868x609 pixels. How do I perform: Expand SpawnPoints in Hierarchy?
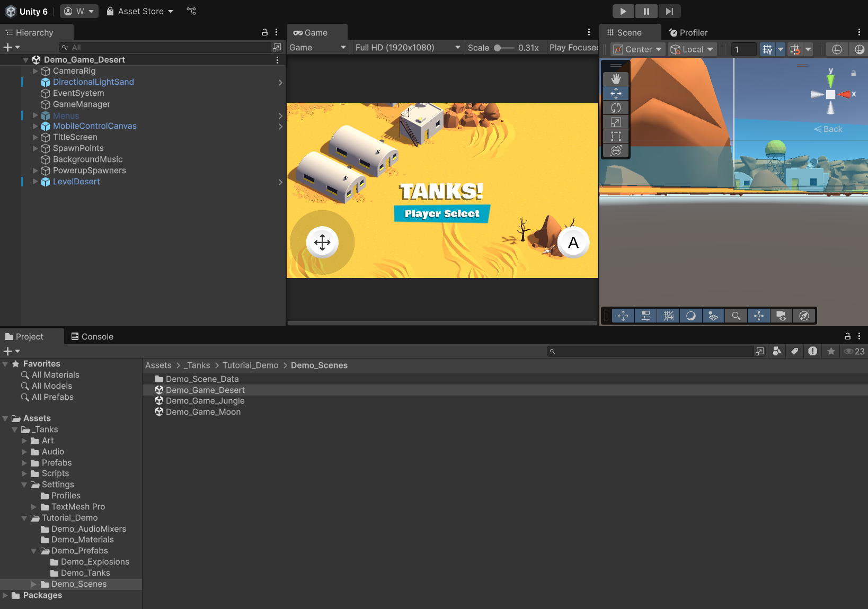click(36, 148)
